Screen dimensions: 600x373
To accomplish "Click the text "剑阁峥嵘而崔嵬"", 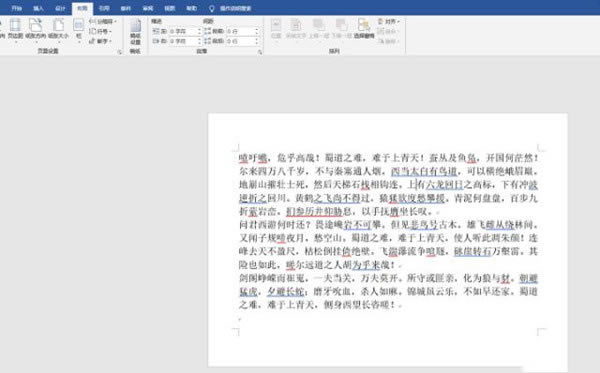I will (x=272, y=278).
